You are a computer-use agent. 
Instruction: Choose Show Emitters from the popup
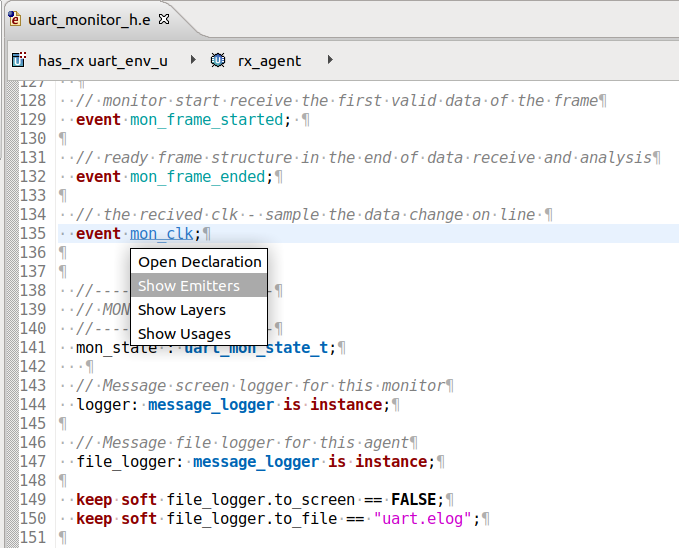point(199,285)
